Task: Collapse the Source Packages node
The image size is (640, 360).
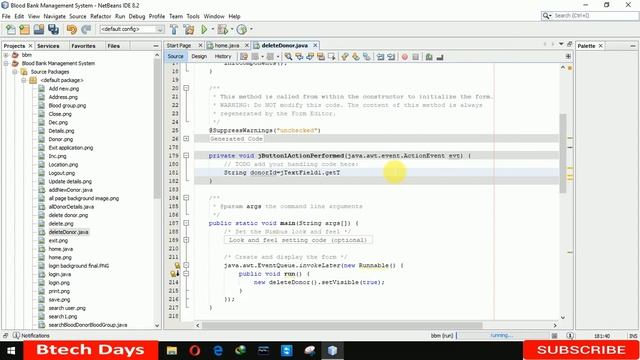Action: [15, 72]
